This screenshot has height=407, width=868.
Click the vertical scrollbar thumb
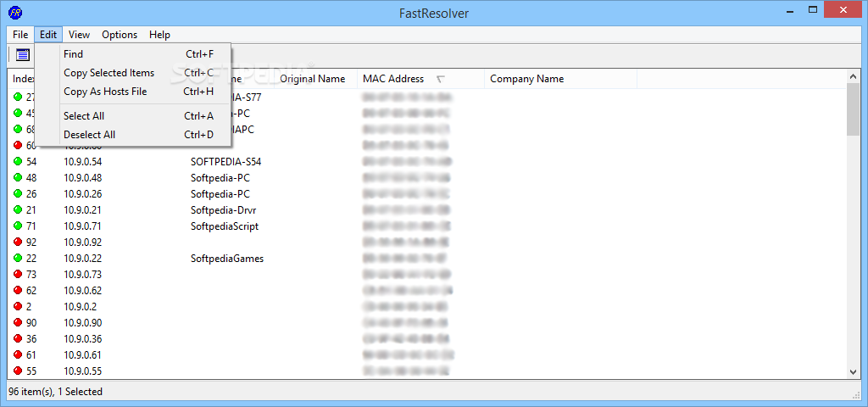click(x=853, y=109)
